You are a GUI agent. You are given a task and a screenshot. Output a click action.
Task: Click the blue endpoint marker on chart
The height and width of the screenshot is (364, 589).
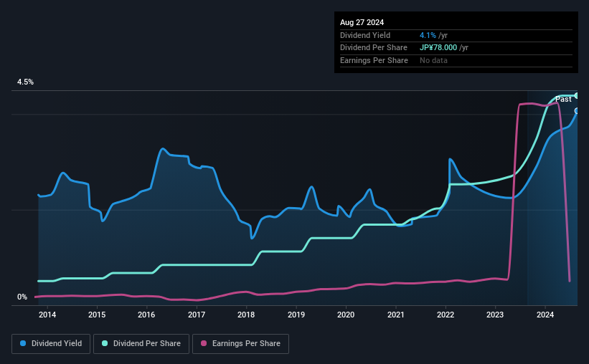pos(577,110)
